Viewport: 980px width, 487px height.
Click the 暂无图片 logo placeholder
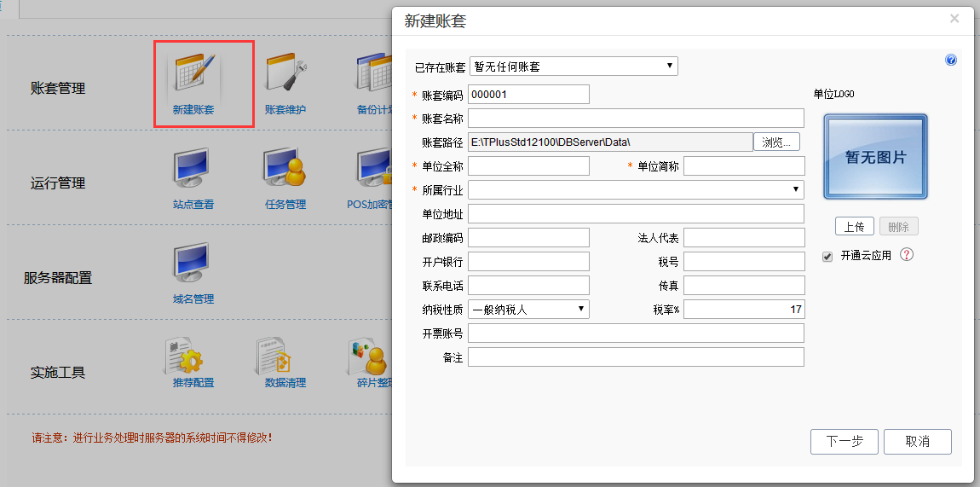pos(875,157)
